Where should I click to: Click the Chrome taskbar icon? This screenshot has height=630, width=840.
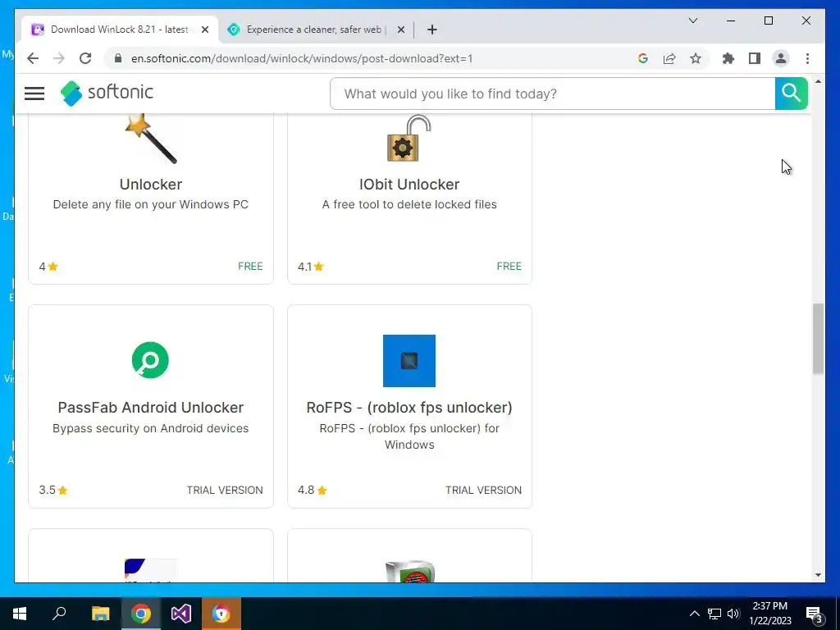tap(141, 614)
